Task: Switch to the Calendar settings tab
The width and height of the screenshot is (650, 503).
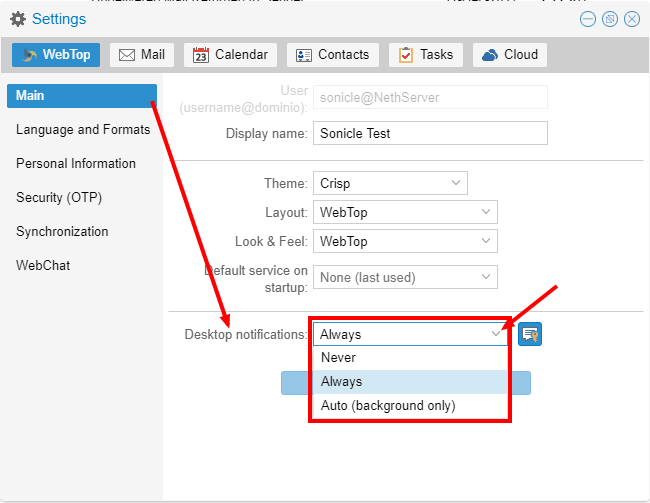Action: click(231, 55)
